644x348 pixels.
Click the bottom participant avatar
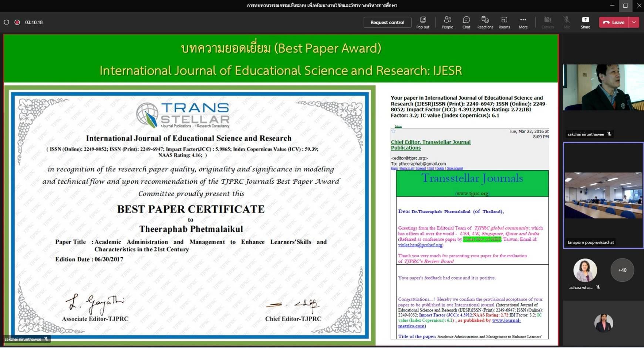pos(604,323)
